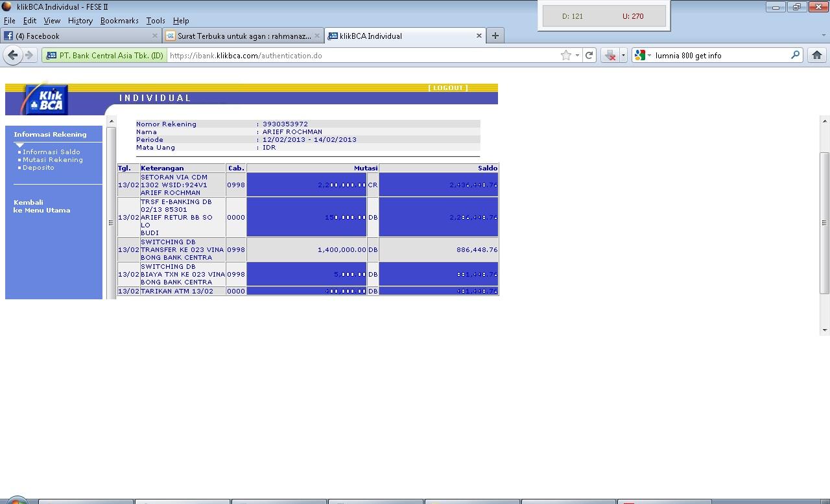Open the Tools menu
Viewport: 830px width, 504px height.
pyautogui.click(x=156, y=21)
